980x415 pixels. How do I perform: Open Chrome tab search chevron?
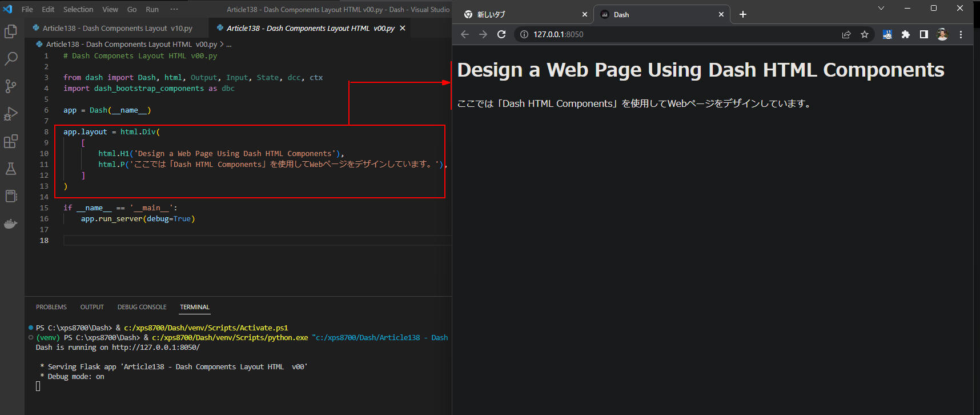click(x=881, y=8)
